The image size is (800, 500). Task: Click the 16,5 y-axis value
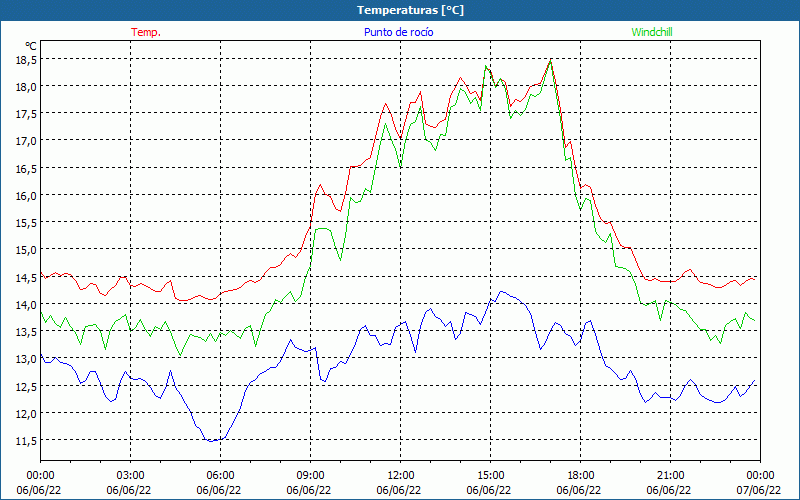click(x=27, y=169)
